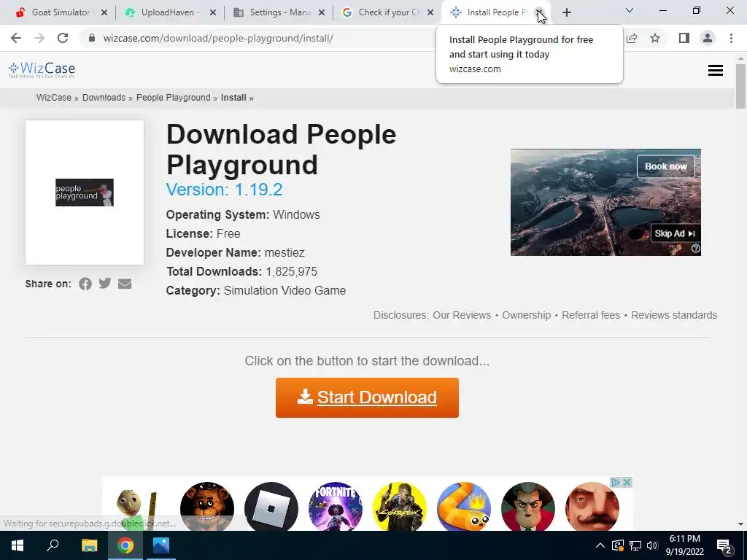Click the AdChoices icon on banner
The width and height of the screenshot is (747, 560).
pos(616,483)
